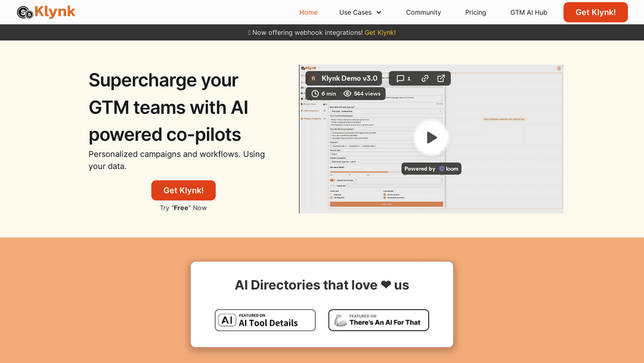Click the loom logo icon
The width and height of the screenshot is (644, 363).
[x=441, y=168]
